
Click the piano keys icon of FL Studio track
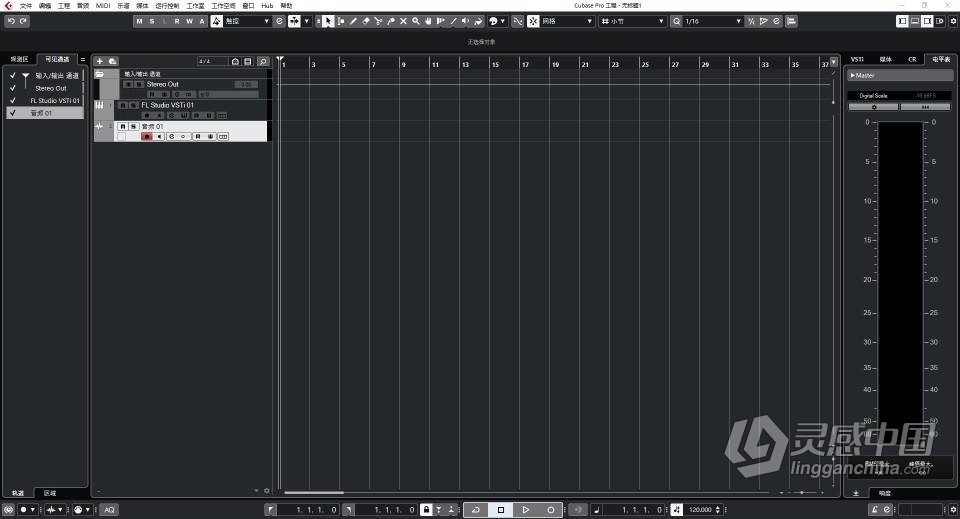tap(99, 106)
